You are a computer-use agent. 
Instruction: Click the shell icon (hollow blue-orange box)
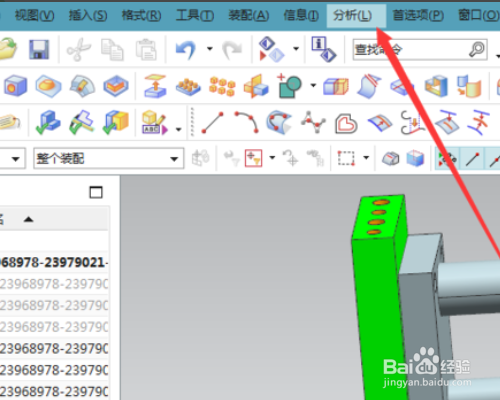[436, 86]
